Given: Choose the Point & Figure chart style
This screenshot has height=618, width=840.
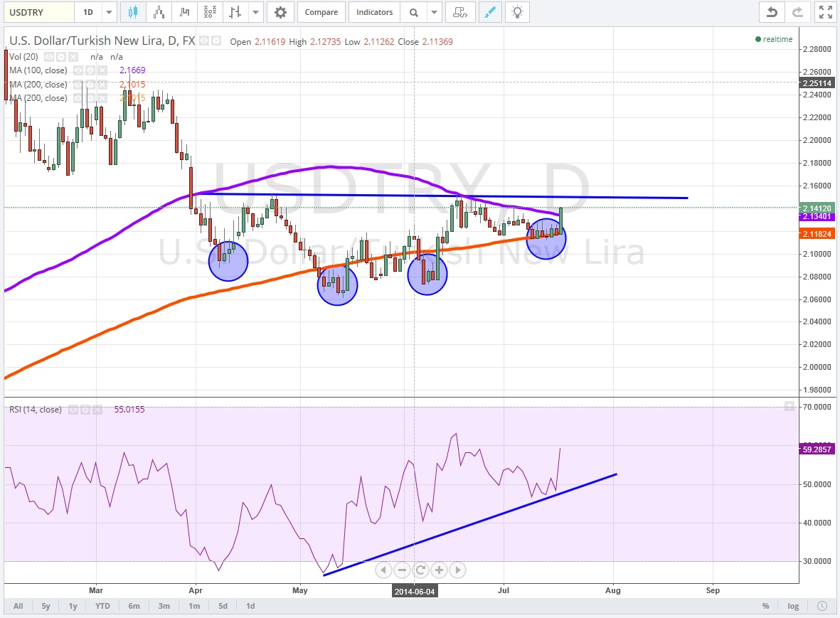Looking at the screenshot, I should tap(211, 12).
